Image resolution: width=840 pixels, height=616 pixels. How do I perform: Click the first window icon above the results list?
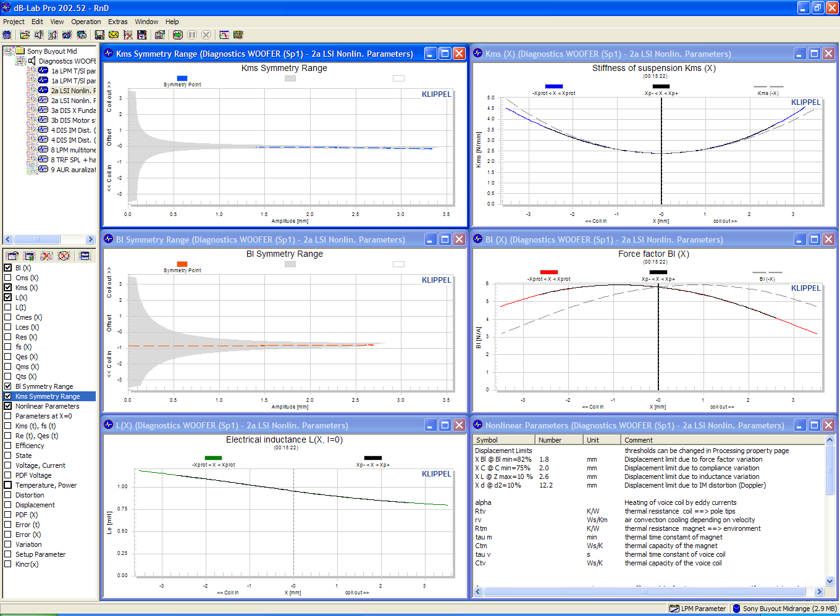click(x=12, y=256)
